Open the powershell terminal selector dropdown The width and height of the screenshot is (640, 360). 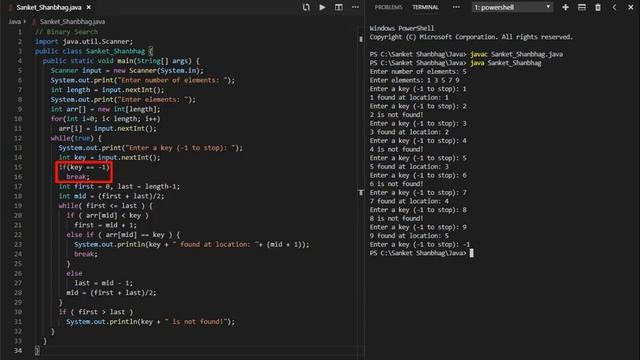click(x=512, y=7)
